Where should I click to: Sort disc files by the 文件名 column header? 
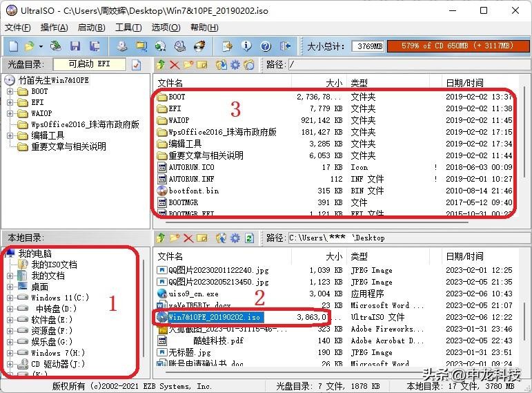click(x=224, y=83)
